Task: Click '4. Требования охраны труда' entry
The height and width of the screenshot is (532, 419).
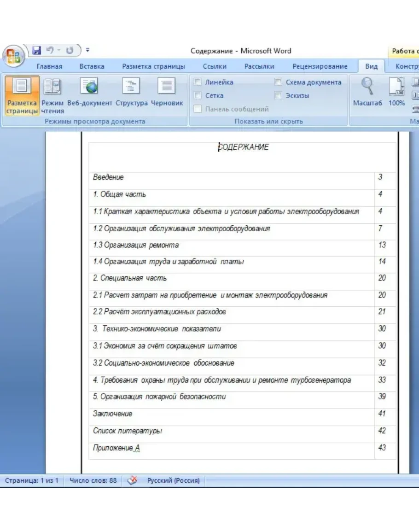Action: click(222, 380)
